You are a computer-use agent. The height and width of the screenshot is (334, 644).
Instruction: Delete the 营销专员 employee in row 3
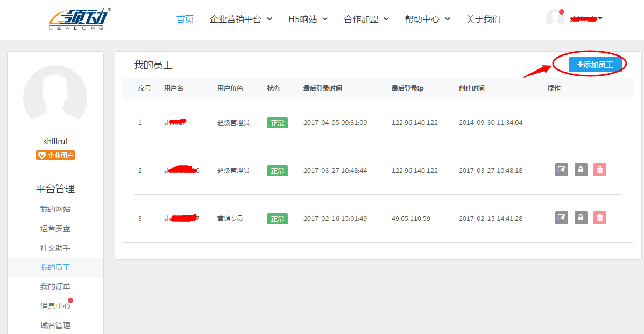[600, 218]
